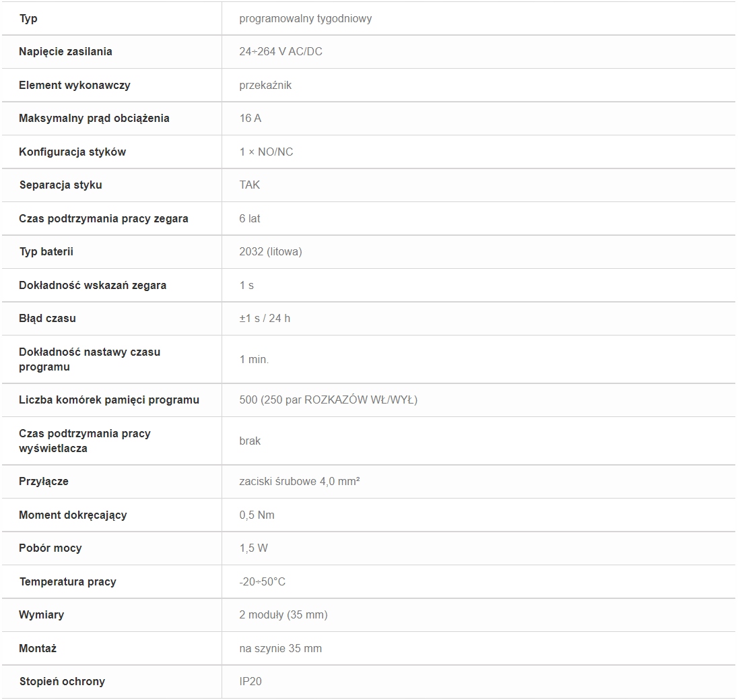
Task: Click the 'IP20' protection rating value
Action: click(x=250, y=681)
